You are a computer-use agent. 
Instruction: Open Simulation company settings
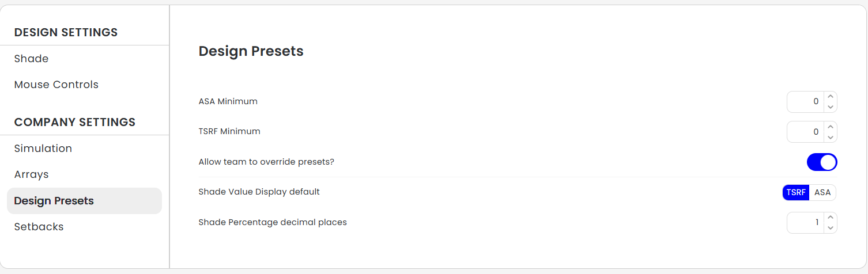coord(43,149)
